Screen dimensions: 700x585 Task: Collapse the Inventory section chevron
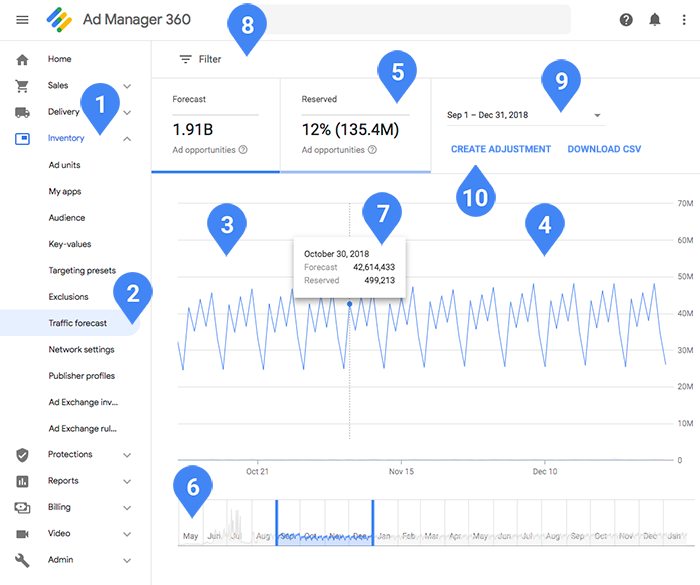[x=127, y=139]
